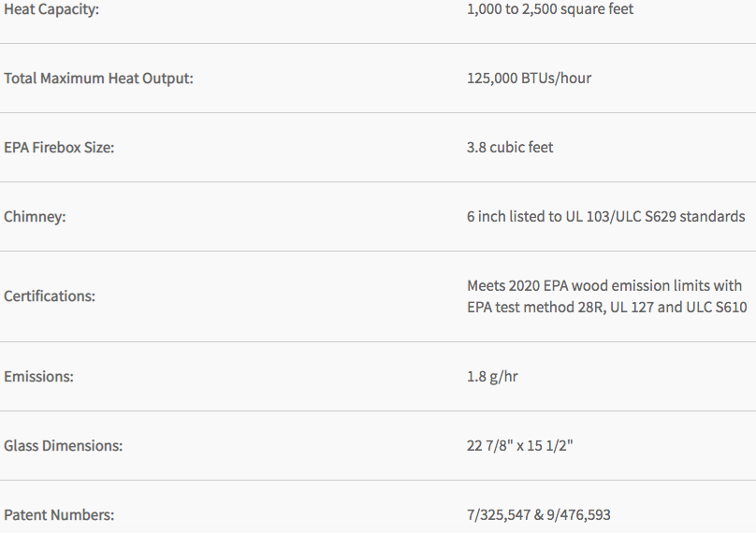Select the 125,000 BTUs/hour value
Screen dimensions: 756x533
(x=529, y=78)
